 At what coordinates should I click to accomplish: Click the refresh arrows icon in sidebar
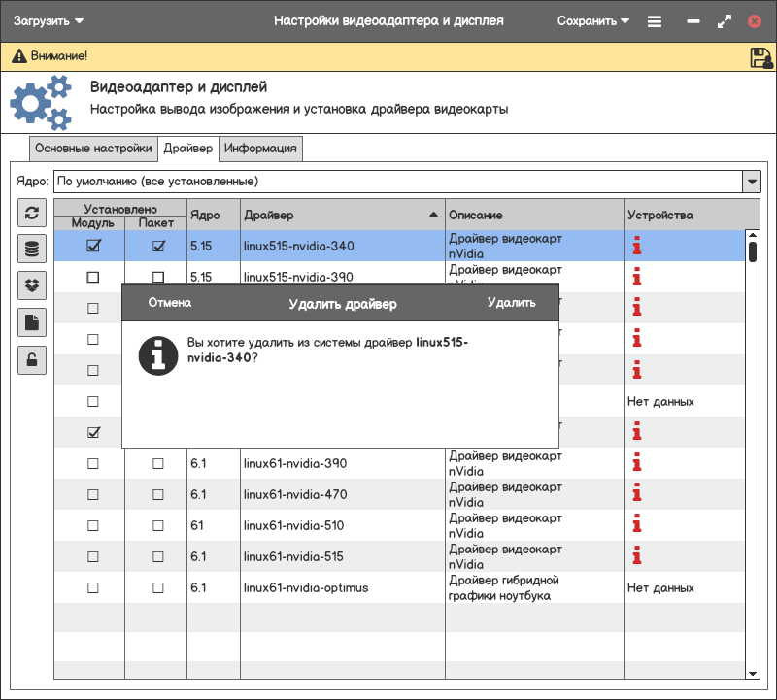coord(32,213)
